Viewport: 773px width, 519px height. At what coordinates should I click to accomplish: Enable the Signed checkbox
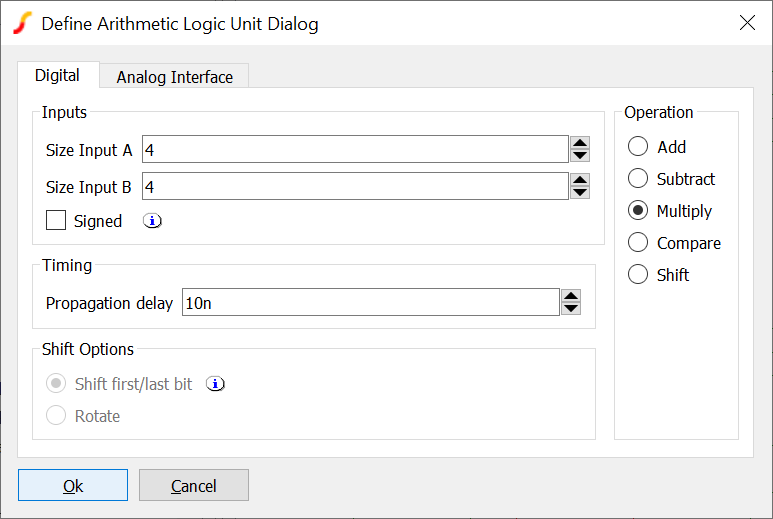pos(56,221)
